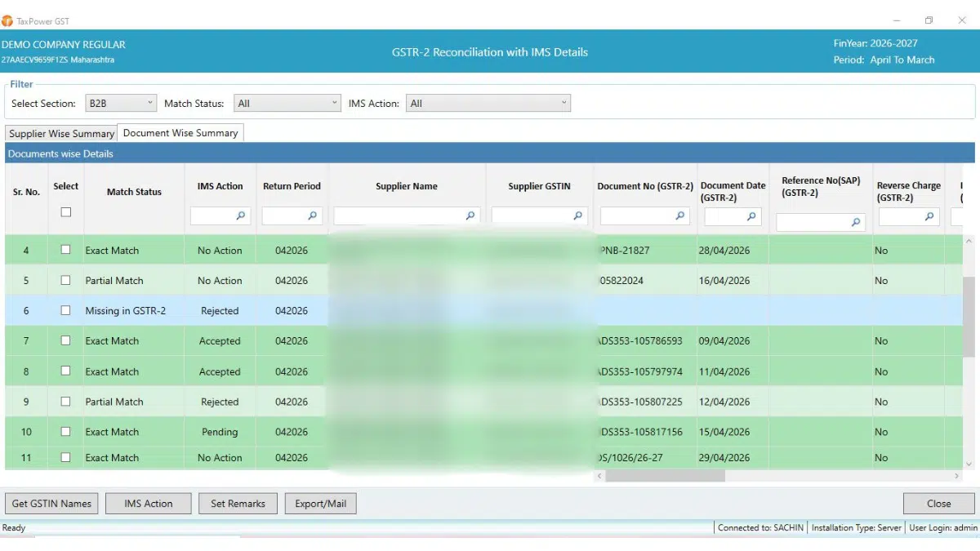Click search icon in Document Date column filter
This screenshot has height=551, width=980.
(x=752, y=216)
